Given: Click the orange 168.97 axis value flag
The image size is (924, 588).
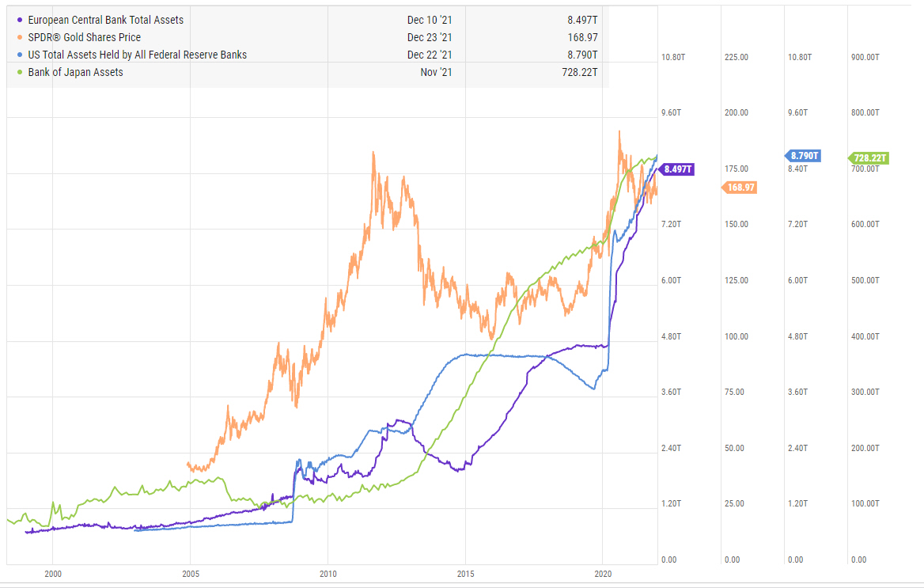Looking at the screenshot, I should pyautogui.click(x=739, y=188).
